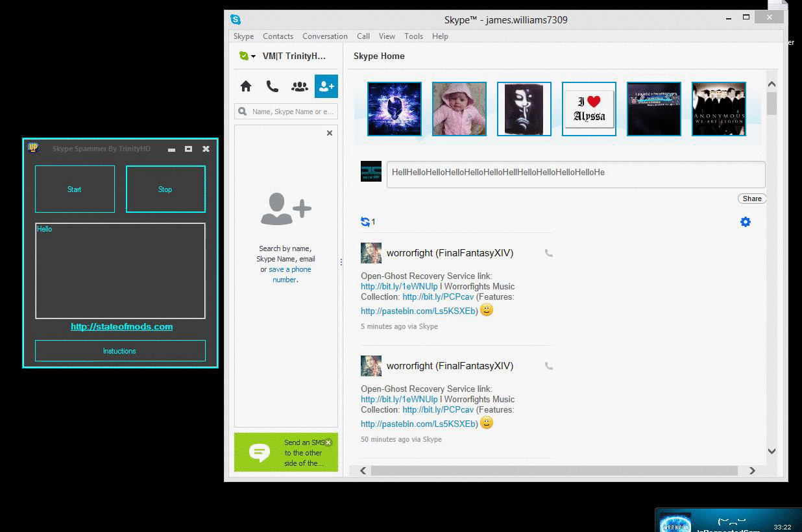802x532 pixels.
Task: Click the Call phones icon
Action: [273, 86]
